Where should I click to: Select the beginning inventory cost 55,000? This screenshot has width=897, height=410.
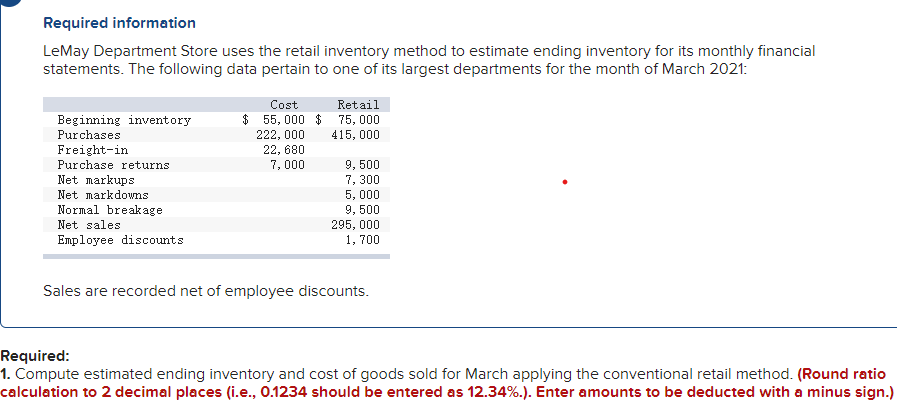(x=284, y=120)
